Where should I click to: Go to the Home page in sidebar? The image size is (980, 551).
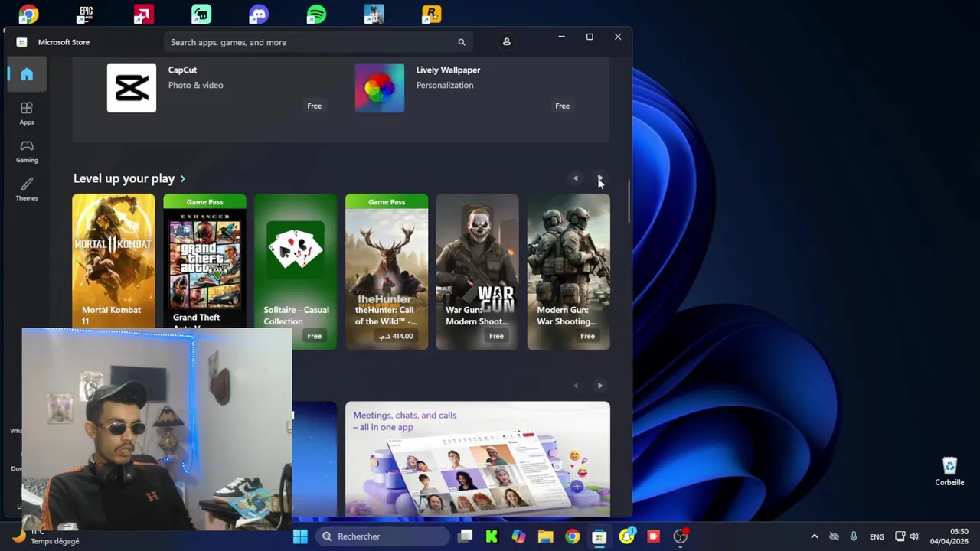(27, 74)
